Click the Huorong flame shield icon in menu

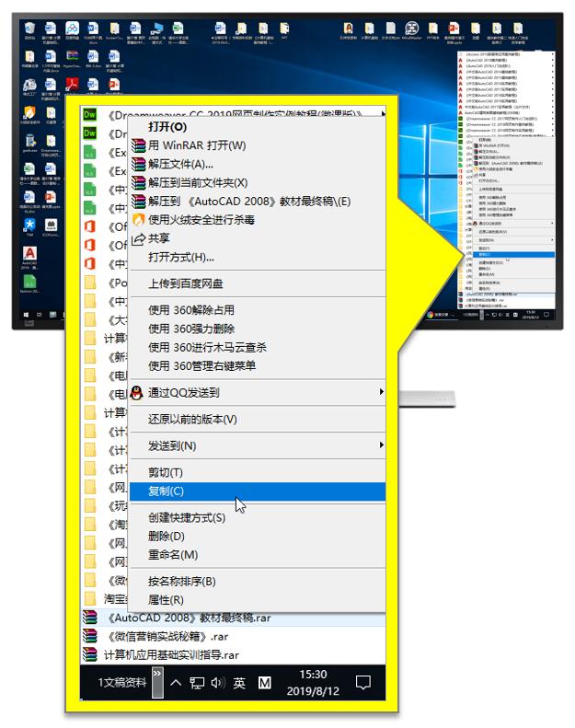pos(138,220)
